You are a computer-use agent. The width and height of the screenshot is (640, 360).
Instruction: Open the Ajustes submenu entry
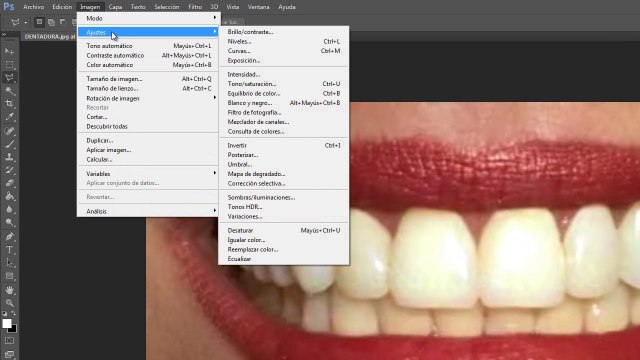click(149, 32)
